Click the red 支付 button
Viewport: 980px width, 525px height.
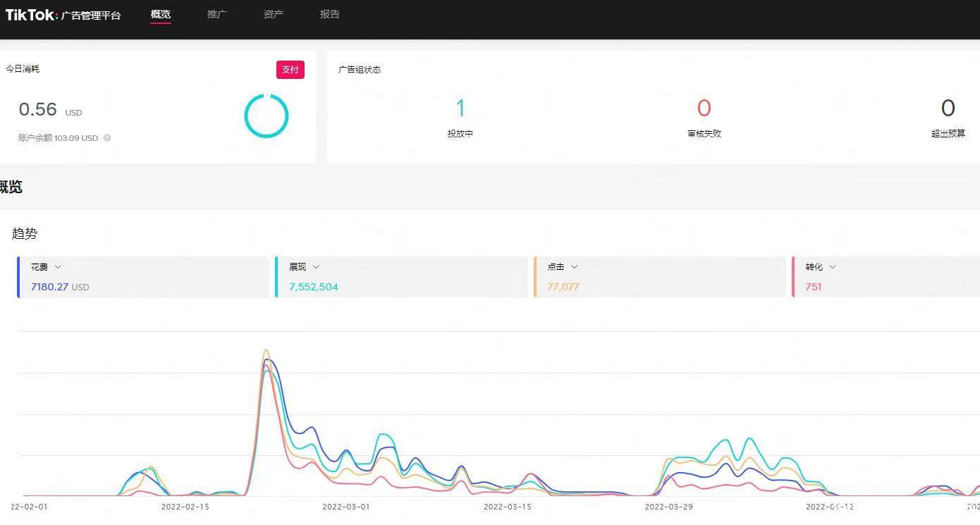tap(290, 69)
